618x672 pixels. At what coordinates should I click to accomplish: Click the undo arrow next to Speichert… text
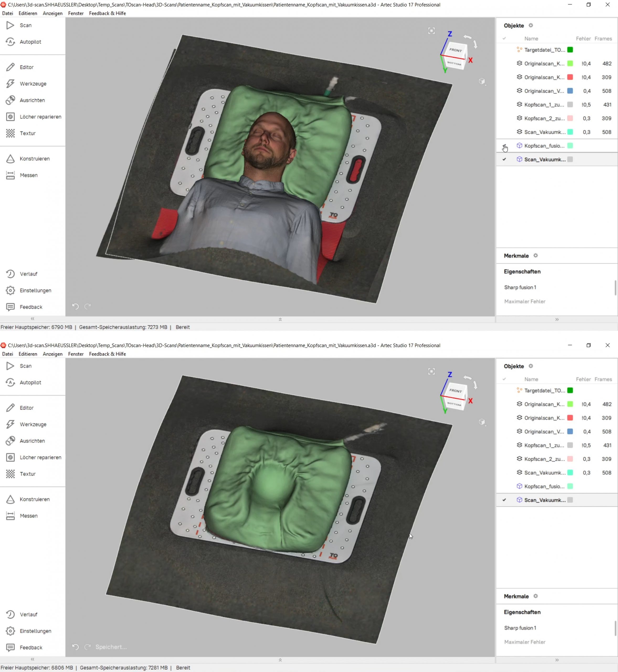coord(75,647)
